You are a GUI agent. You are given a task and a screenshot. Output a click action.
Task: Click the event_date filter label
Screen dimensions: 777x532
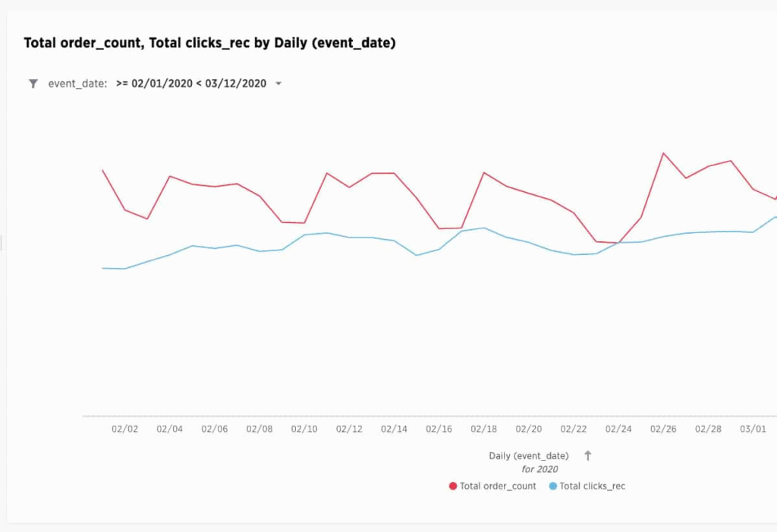tap(77, 84)
